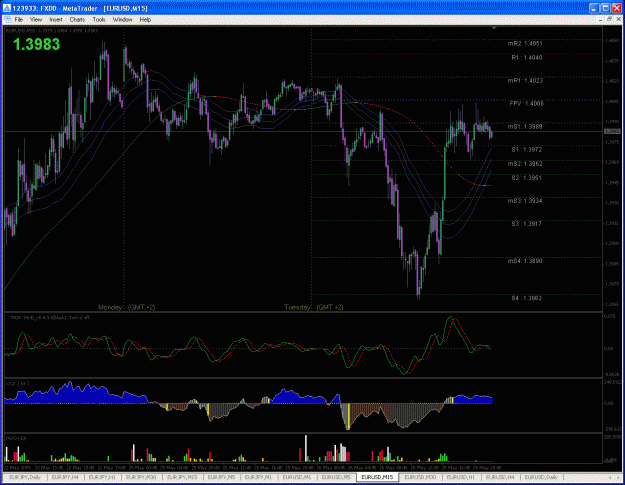The height and width of the screenshot is (485, 625).
Task: Click the CCI indicator label in the second subwindow
Action: tap(17, 383)
